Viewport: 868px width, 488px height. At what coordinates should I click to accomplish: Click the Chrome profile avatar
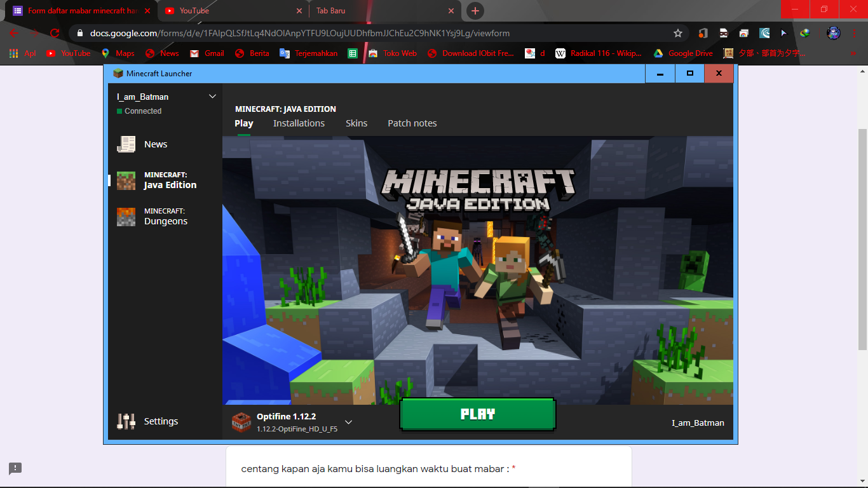pyautogui.click(x=834, y=33)
